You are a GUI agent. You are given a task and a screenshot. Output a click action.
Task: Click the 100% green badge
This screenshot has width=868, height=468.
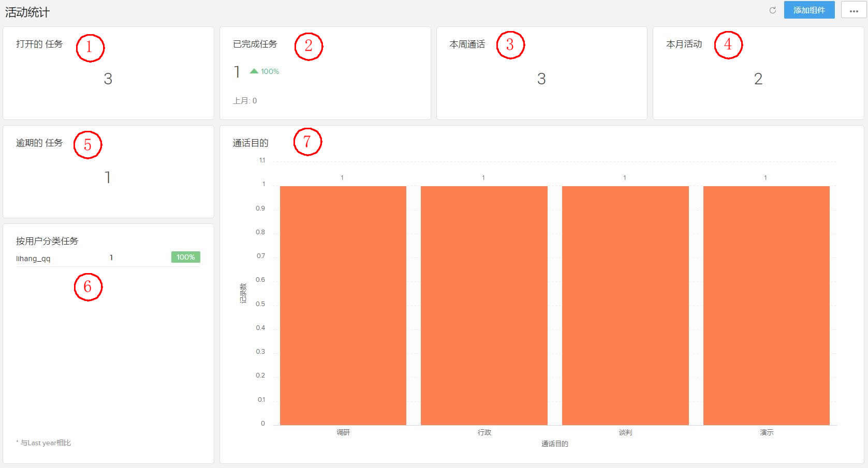(185, 256)
